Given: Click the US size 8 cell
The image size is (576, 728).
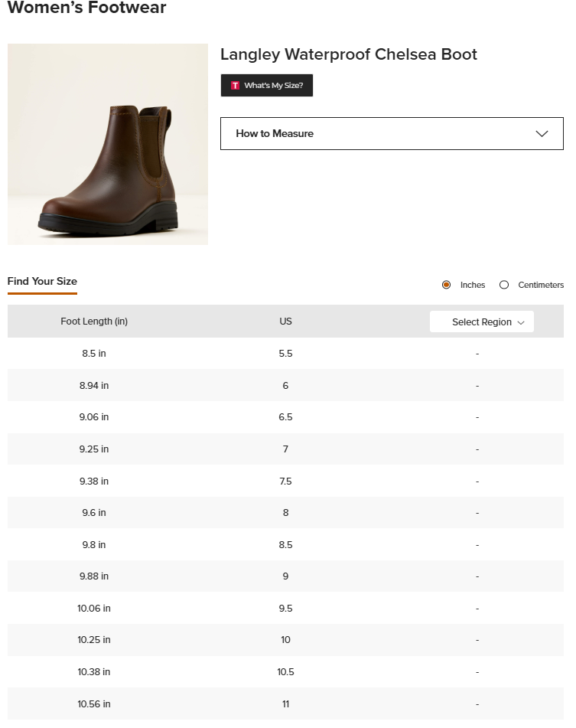Looking at the screenshot, I should [x=285, y=513].
